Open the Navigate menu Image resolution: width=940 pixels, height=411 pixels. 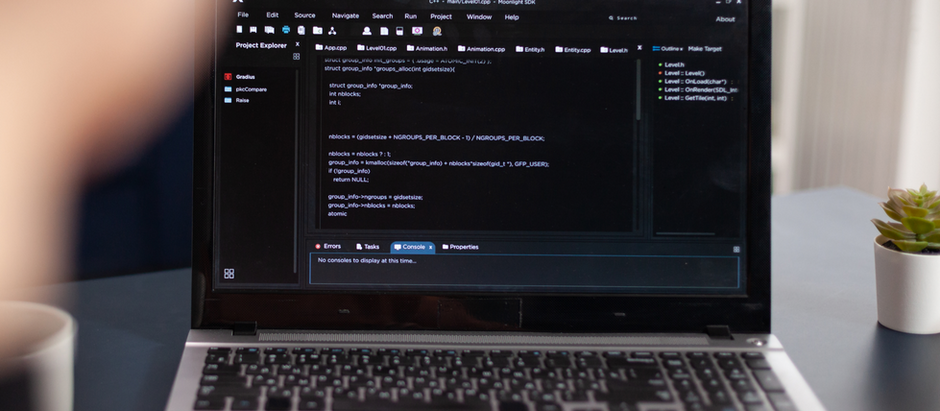coord(345,16)
